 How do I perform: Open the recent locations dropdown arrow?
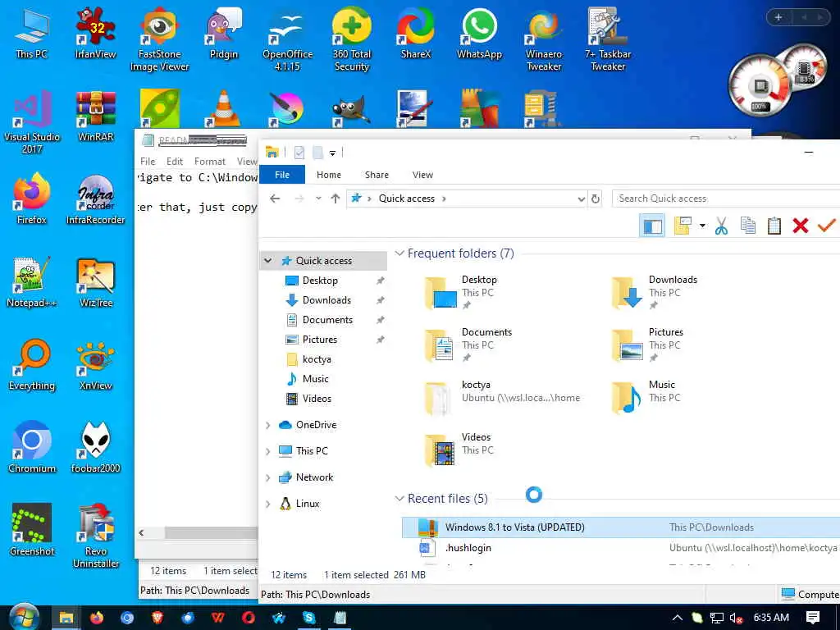point(318,199)
